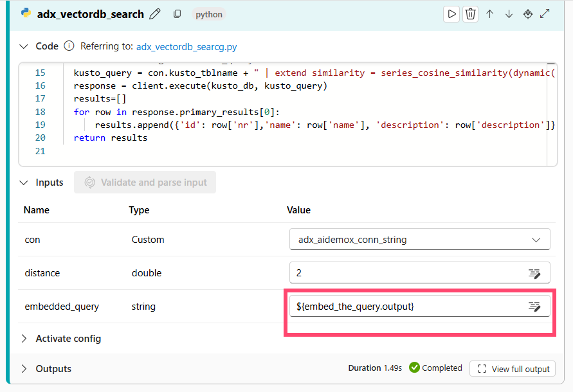Show Code info tooltip icon
Screen dimensions: 573x392
pyautogui.click(x=69, y=46)
